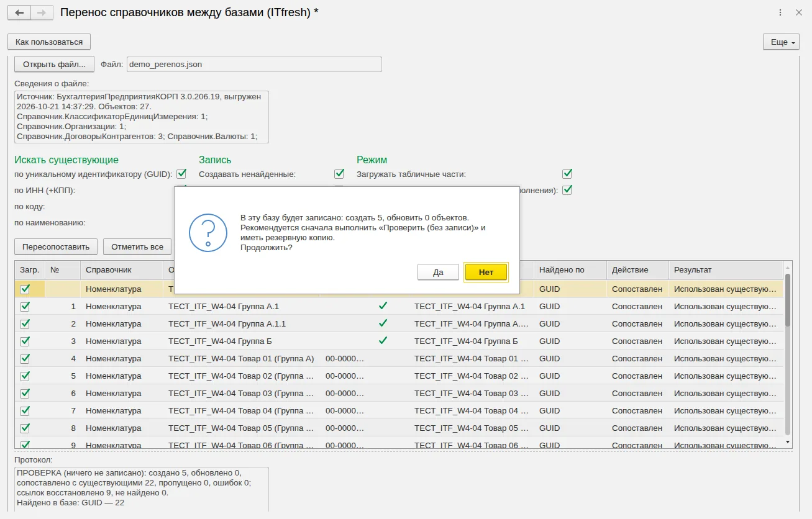Select the row number cell '5'
The image size is (812, 519).
(x=63, y=376)
